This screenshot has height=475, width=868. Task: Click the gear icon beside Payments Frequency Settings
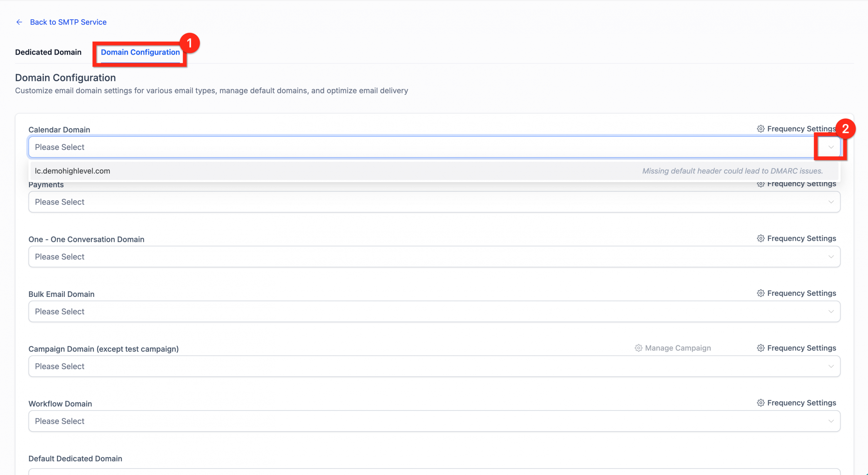761,184
